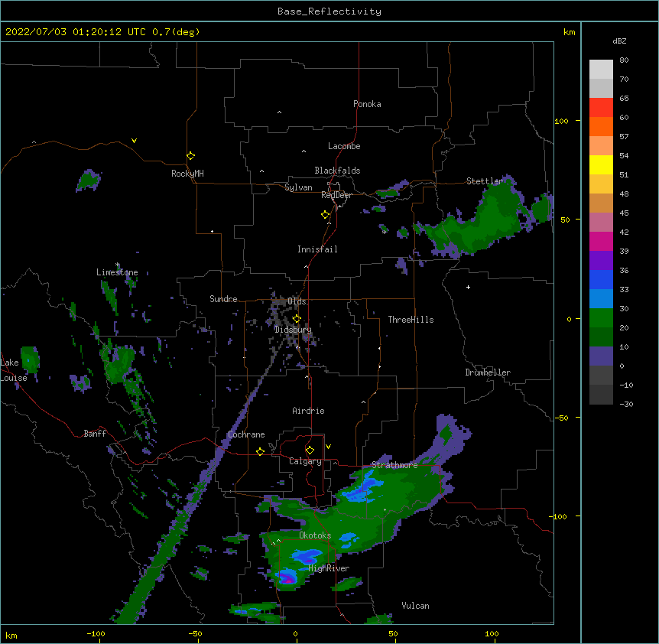Screen dimensions: 659x644
Task: Select the RedDeer label
Action: 336,195
